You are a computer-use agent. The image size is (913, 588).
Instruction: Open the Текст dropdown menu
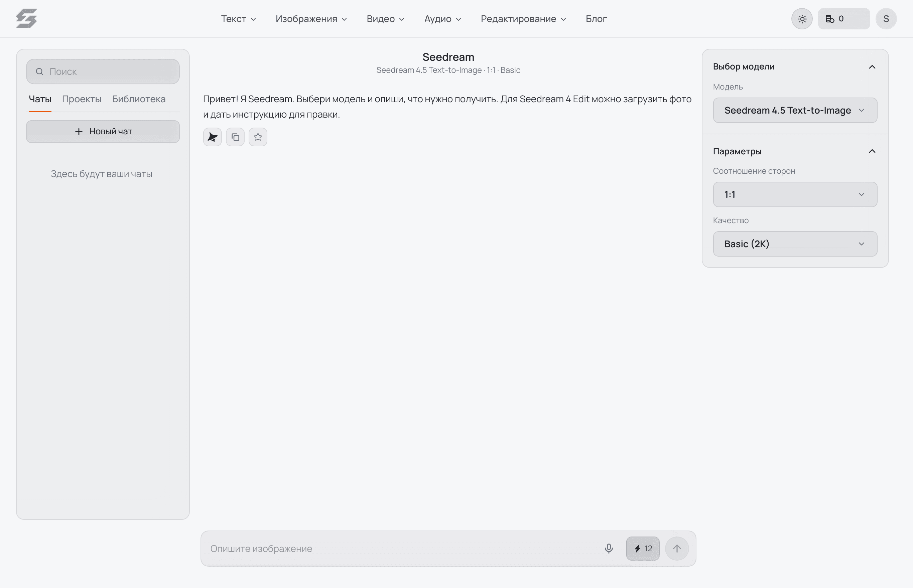click(238, 19)
